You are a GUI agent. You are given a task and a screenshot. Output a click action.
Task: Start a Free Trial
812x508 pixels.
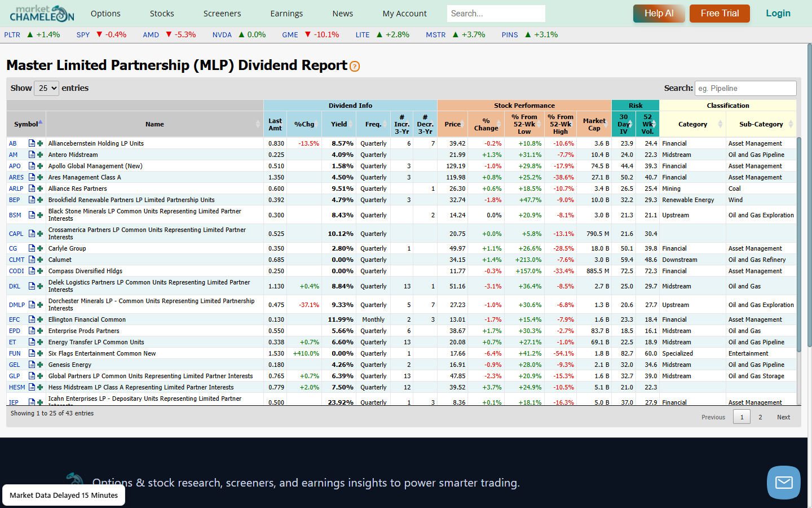click(x=720, y=14)
